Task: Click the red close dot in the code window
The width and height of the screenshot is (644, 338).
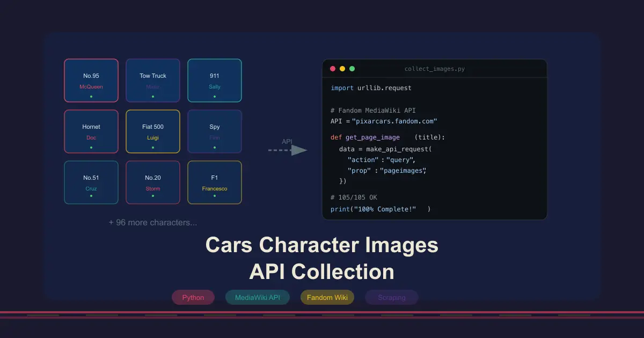Action: click(x=333, y=69)
